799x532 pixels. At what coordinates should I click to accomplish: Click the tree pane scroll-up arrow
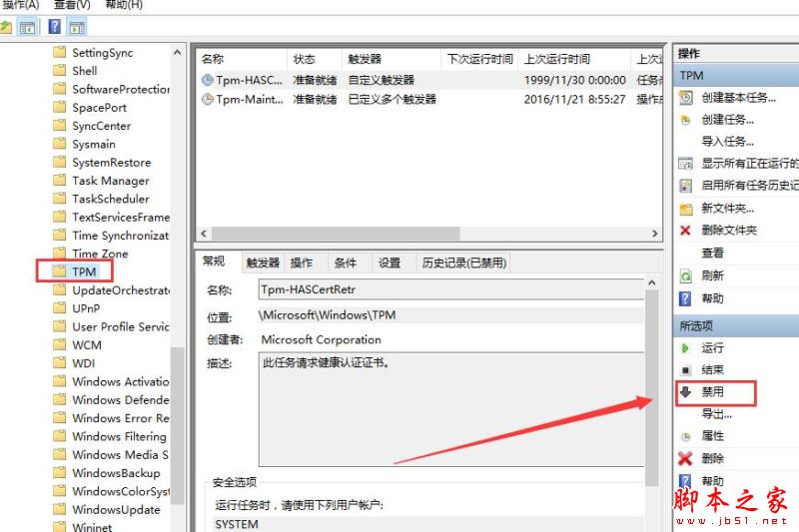[178, 53]
